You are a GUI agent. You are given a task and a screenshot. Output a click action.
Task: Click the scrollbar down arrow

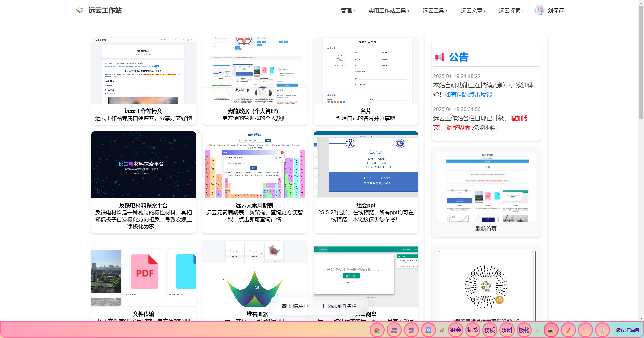tap(641, 319)
